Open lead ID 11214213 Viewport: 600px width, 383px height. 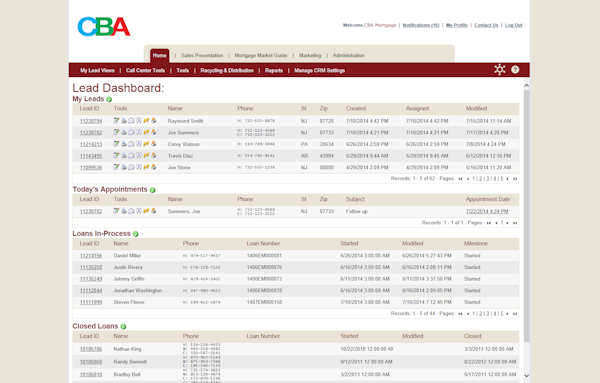pos(91,144)
